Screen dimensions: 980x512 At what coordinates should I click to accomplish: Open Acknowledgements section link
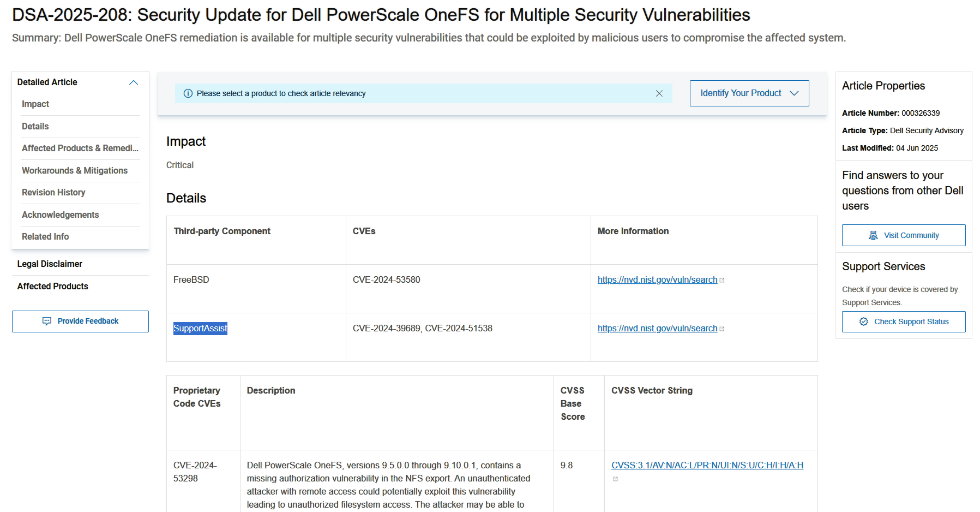[61, 215]
